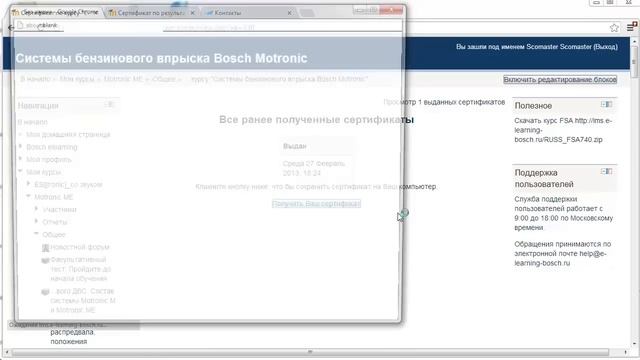The image size is (640, 360).
Task: Expand the Участники tree node
Action: click(37, 209)
